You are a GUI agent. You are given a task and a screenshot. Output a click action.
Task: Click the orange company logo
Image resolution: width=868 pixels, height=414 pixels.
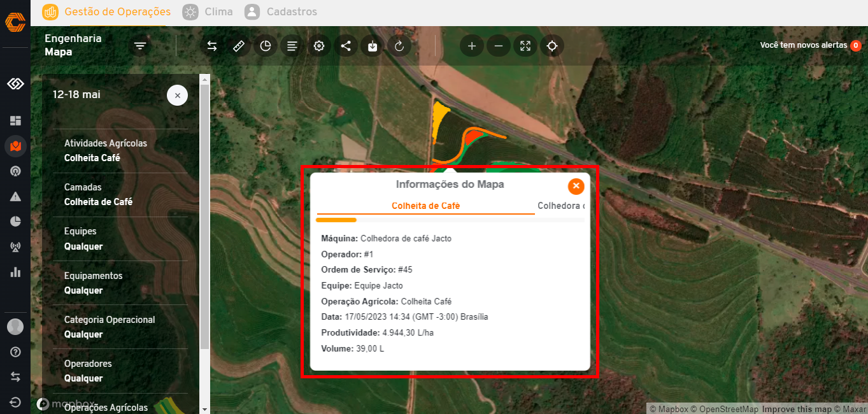pos(15,22)
